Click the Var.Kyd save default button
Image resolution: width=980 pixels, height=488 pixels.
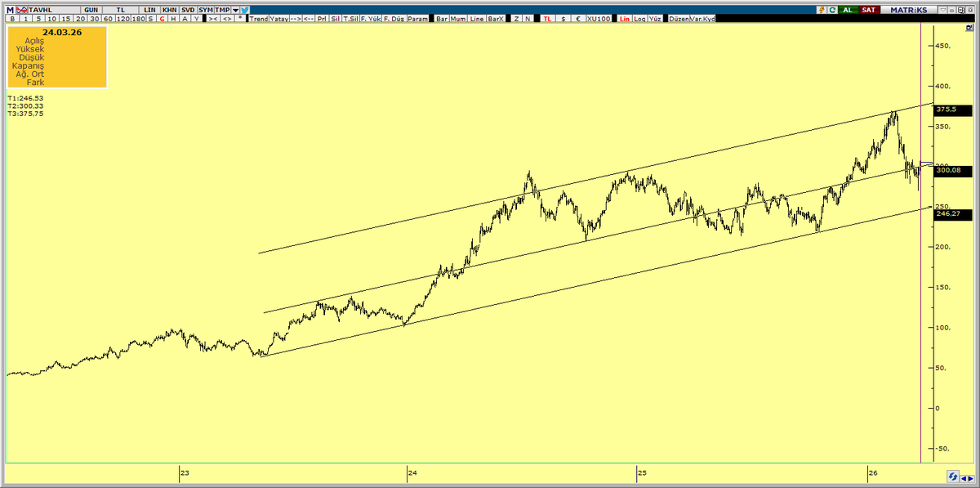[702, 18]
